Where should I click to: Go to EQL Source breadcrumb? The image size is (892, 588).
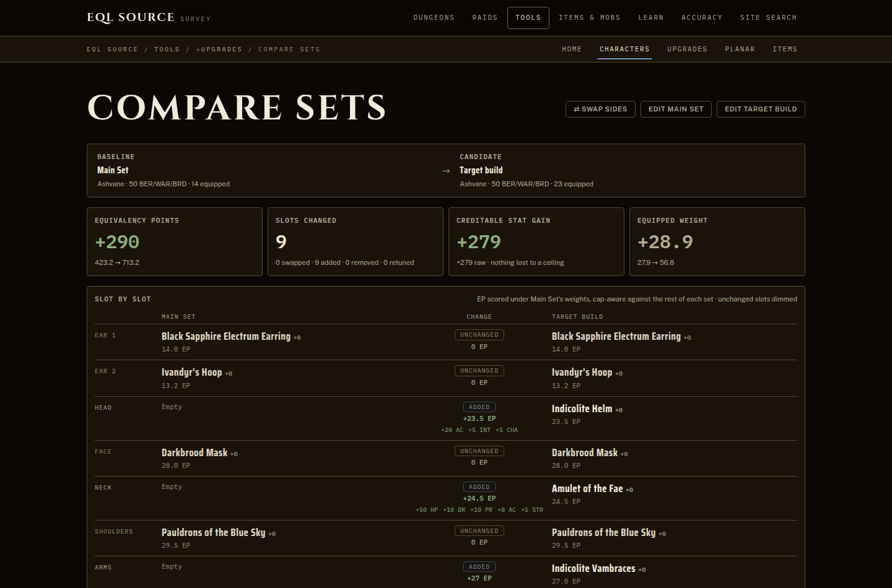112,50
